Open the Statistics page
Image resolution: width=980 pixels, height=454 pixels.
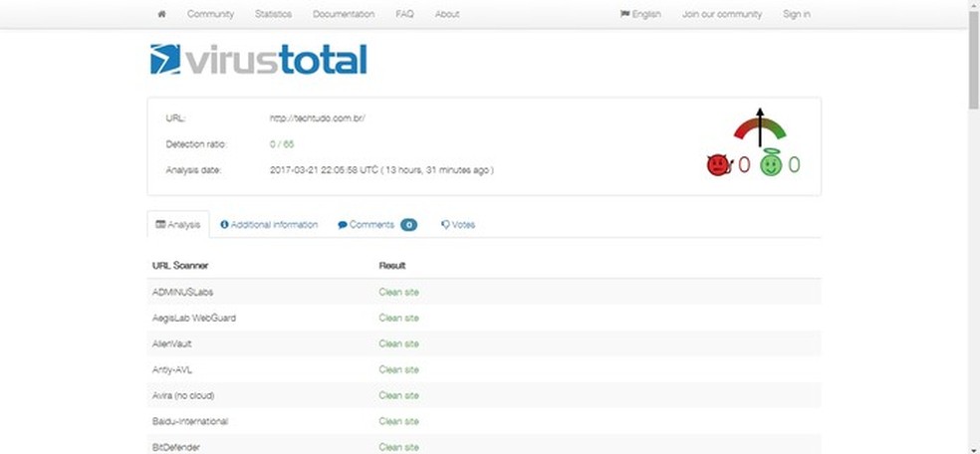[273, 14]
